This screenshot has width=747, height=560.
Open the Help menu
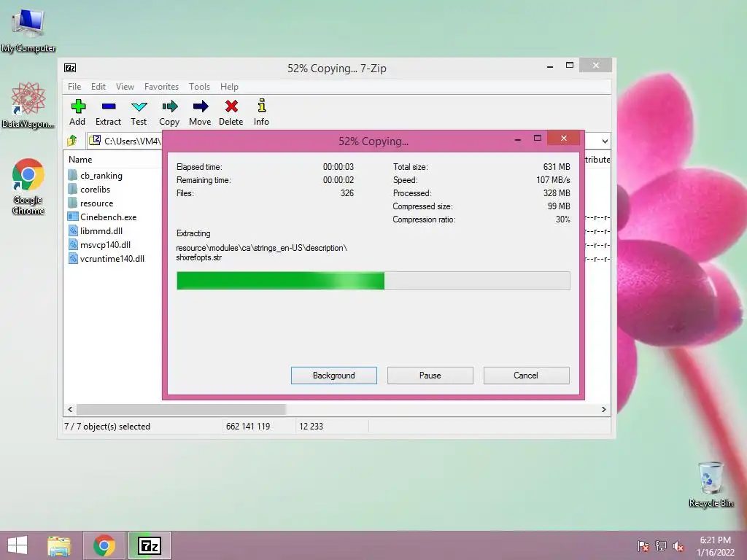point(229,86)
